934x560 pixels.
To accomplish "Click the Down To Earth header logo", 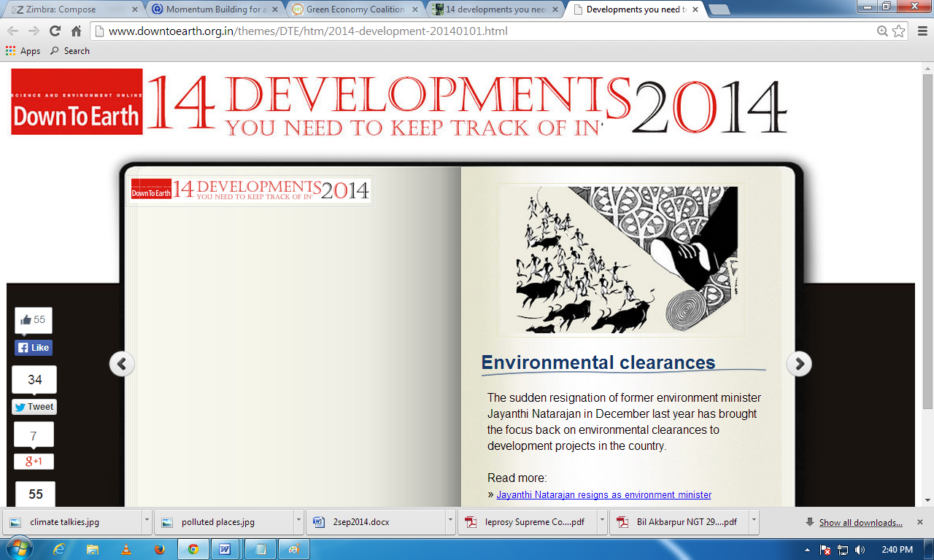I will coord(77,101).
